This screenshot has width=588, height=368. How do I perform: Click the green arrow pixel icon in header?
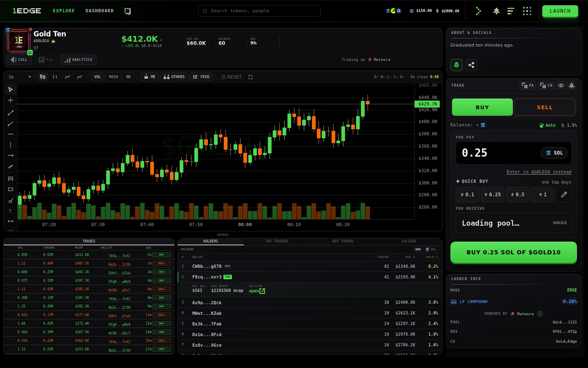478,11
